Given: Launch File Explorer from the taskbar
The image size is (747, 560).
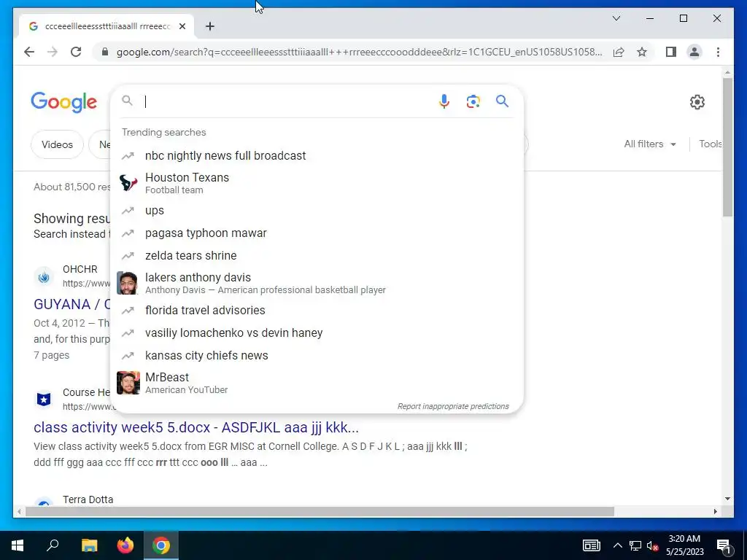Looking at the screenshot, I should tap(89, 545).
